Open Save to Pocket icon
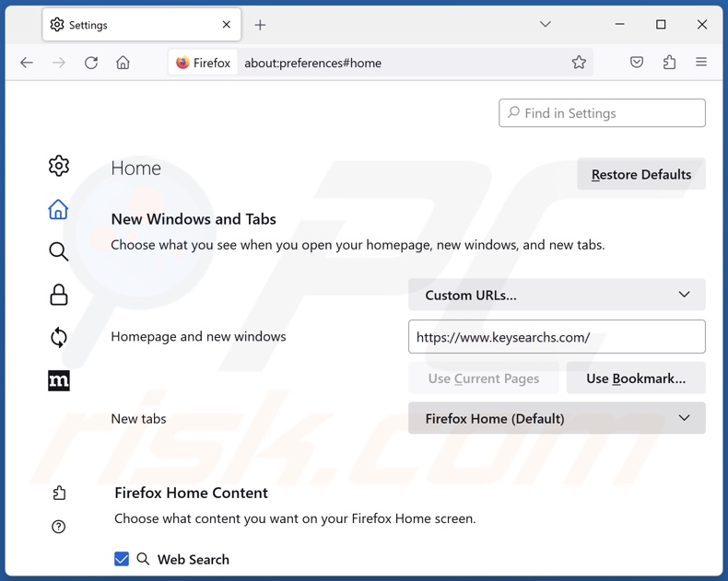This screenshot has height=581, width=728. [x=637, y=63]
